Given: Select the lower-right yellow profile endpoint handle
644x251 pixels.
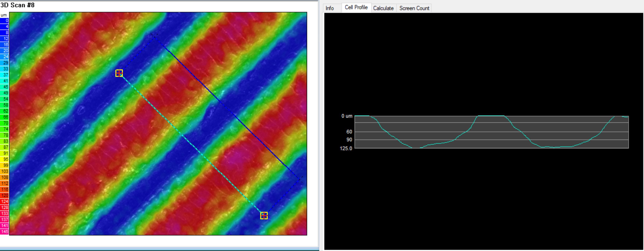Looking at the screenshot, I should [x=264, y=216].
